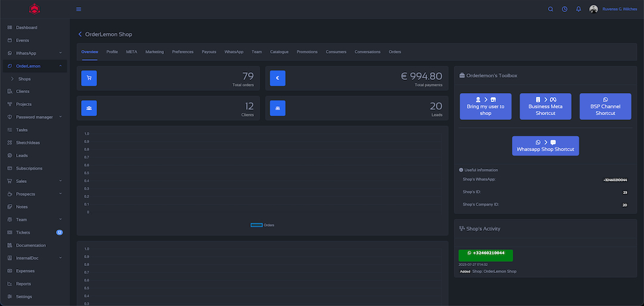
Task: Switch to the Payouts tab
Action: coord(209,52)
